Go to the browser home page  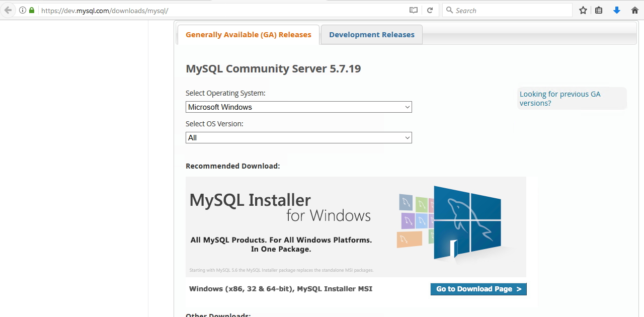(x=635, y=10)
